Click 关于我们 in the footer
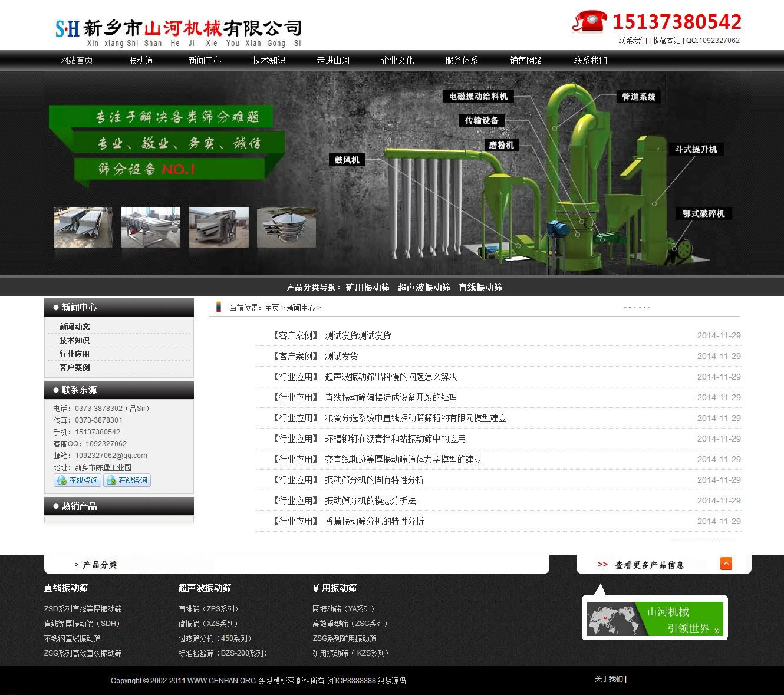This screenshot has height=695, width=784. point(608,679)
